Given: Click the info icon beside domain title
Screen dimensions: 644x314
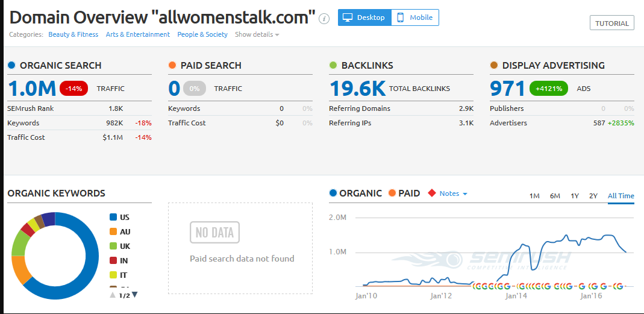Looking at the screenshot, I should click(x=324, y=18).
